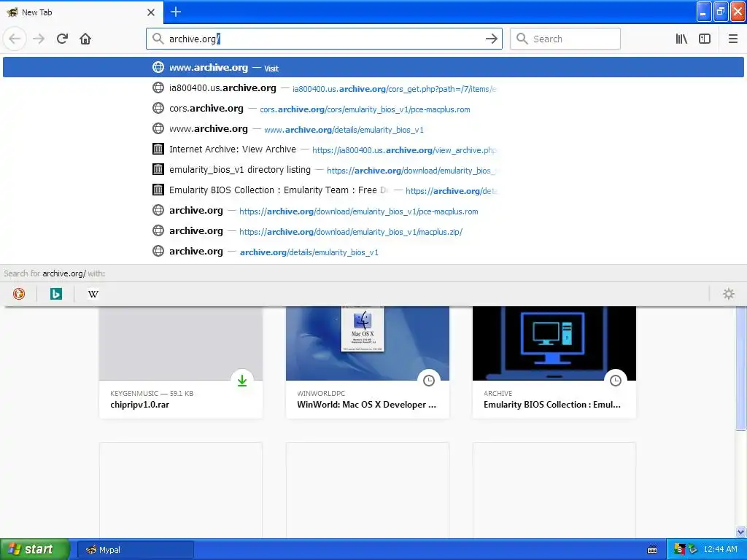
Task: Click history clock on Emularity BIOS card
Action: (616, 381)
